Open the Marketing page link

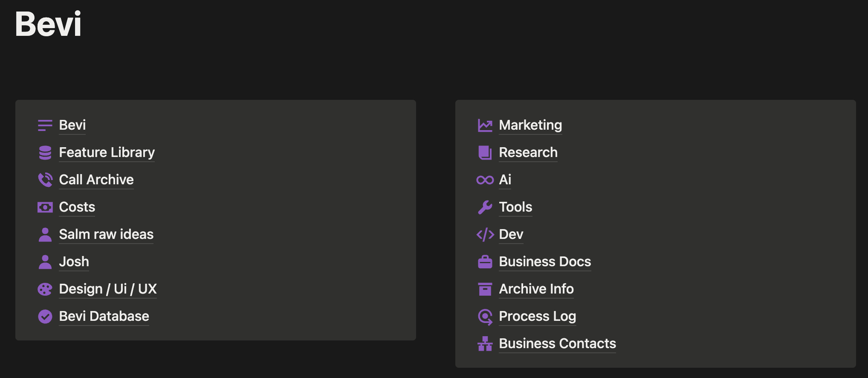pyautogui.click(x=530, y=125)
